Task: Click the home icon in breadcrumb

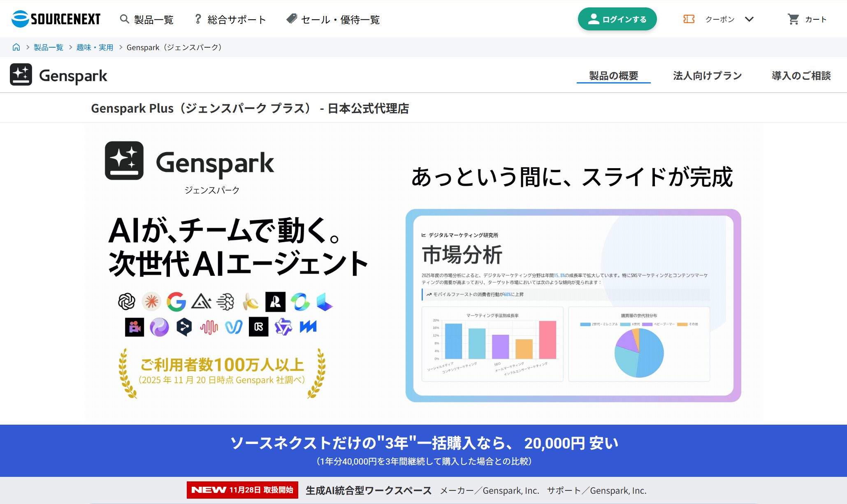Action: [x=16, y=47]
